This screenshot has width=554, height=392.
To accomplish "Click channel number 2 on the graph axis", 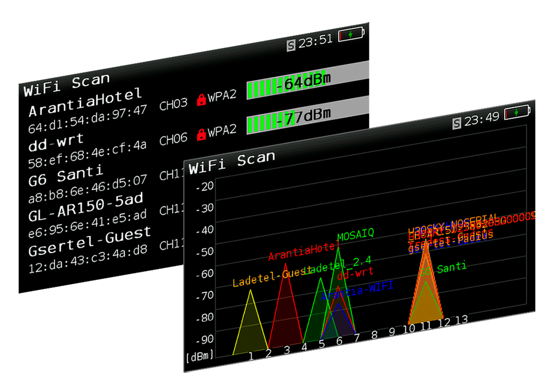I will (x=268, y=353).
